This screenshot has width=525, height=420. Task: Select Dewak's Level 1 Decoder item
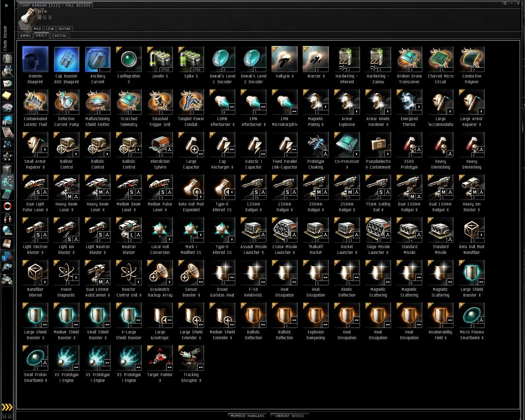pyautogui.click(x=222, y=65)
